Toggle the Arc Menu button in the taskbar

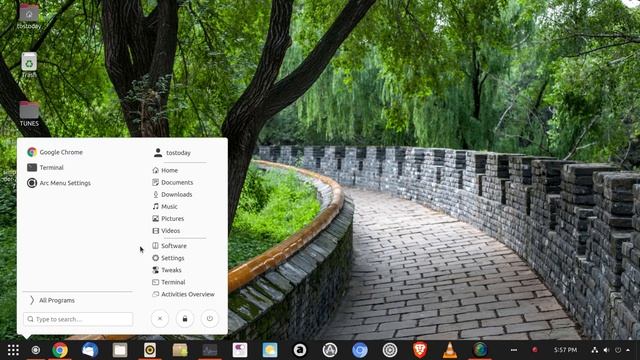pos(36,350)
